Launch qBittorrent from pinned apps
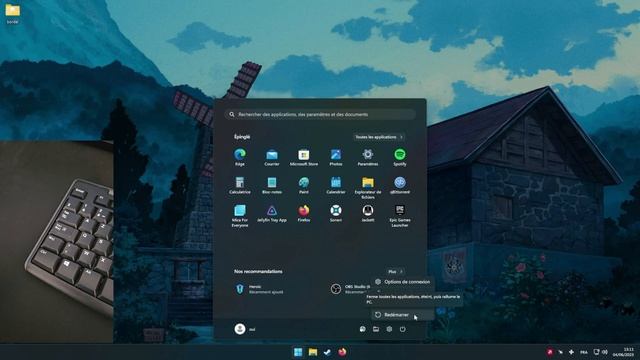 [400, 185]
